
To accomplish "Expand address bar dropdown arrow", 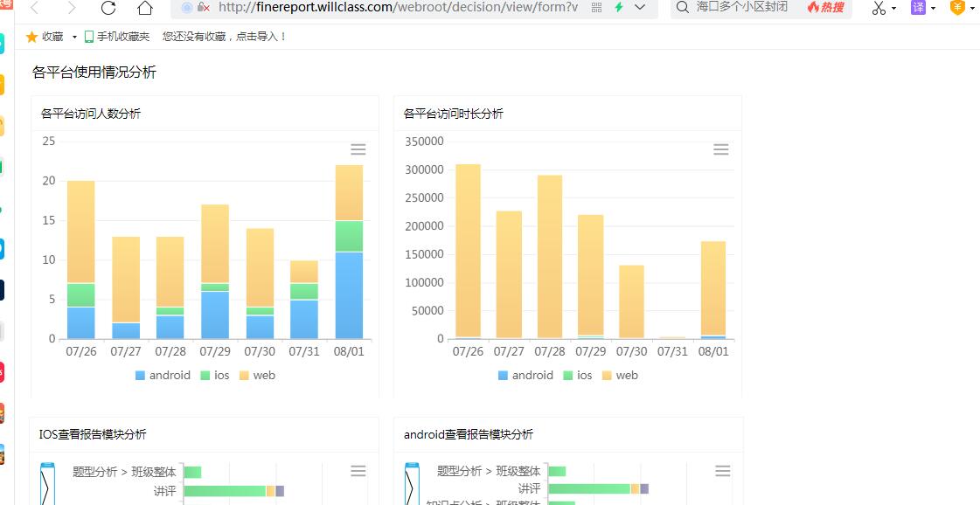I will click(641, 7).
